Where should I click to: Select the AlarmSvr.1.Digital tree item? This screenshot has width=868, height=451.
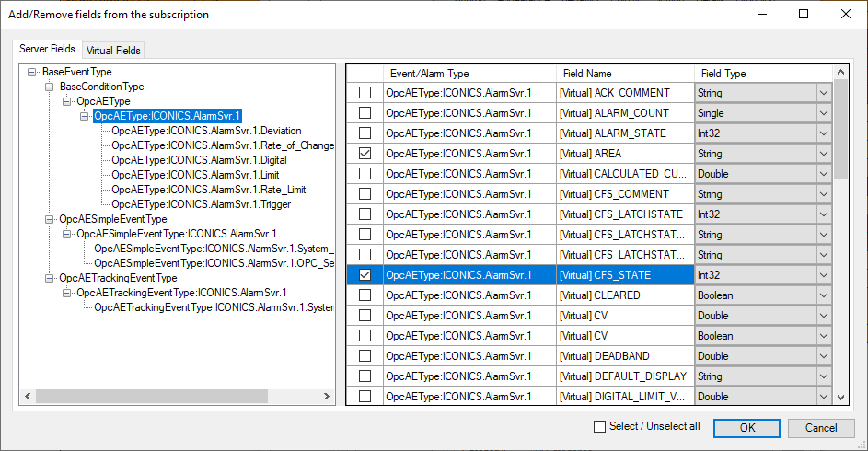coord(199,160)
